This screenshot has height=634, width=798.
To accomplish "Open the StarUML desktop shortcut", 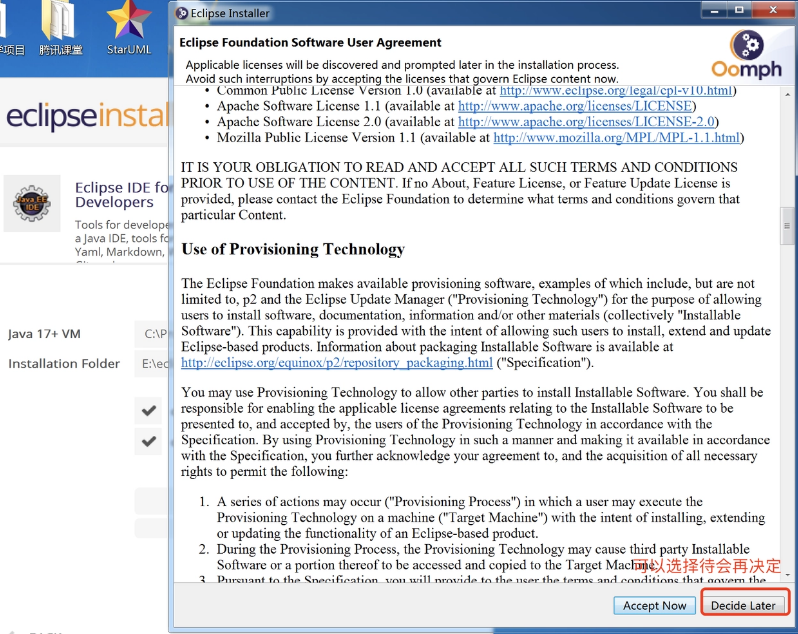I will pos(129,28).
